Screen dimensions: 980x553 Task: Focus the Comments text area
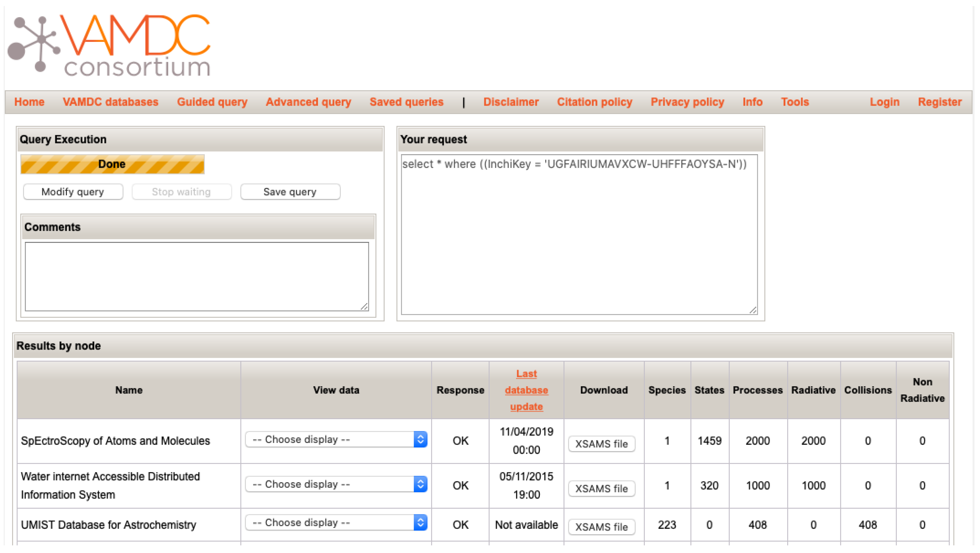[x=197, y=277]
